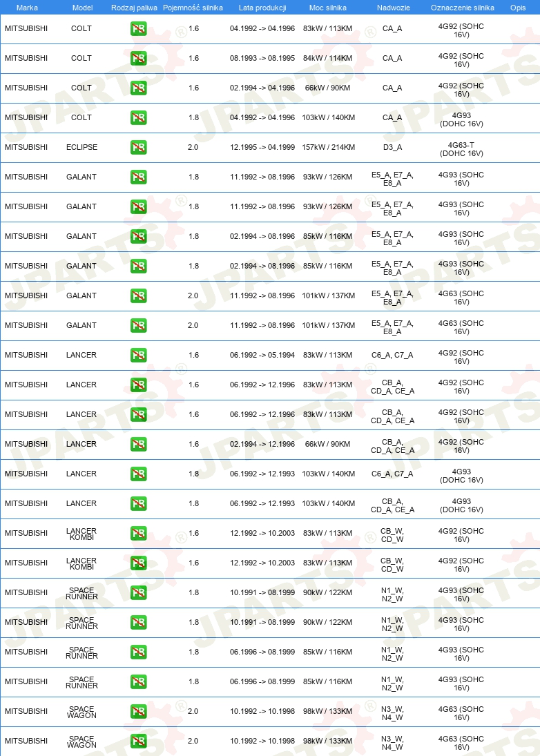Screen dimensions: 540x756
Task: Click fuel icon for COLT 66kW / 90KM
Action: point(138,88)
